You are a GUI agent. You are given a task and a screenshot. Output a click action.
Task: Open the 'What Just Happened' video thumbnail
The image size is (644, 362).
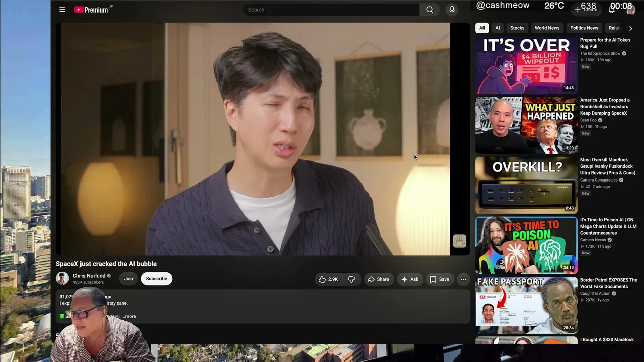pyautogui.click(x=526, y=125)
